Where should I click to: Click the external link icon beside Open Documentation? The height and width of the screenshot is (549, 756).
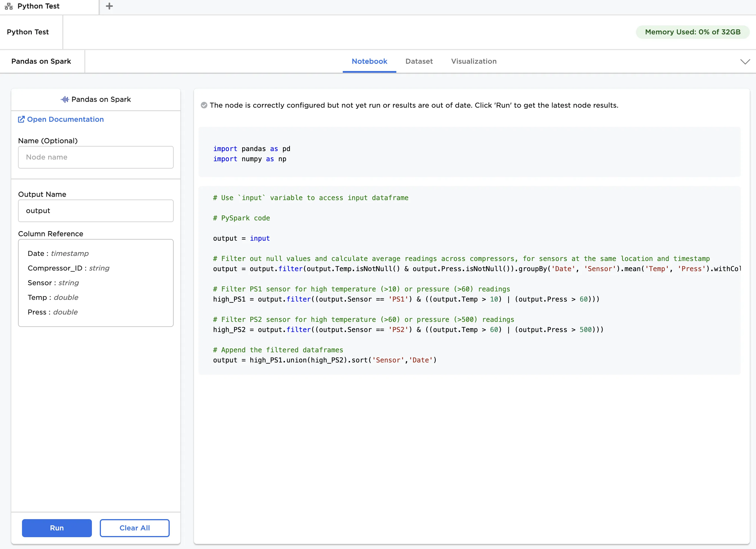pyautogui.click(x=21, y=119)
